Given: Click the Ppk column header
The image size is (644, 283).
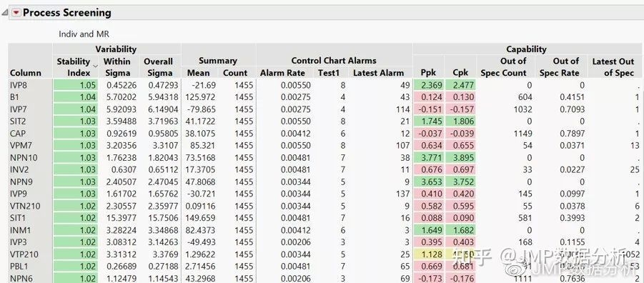Looking at the screenshot, I should point(428,73).
